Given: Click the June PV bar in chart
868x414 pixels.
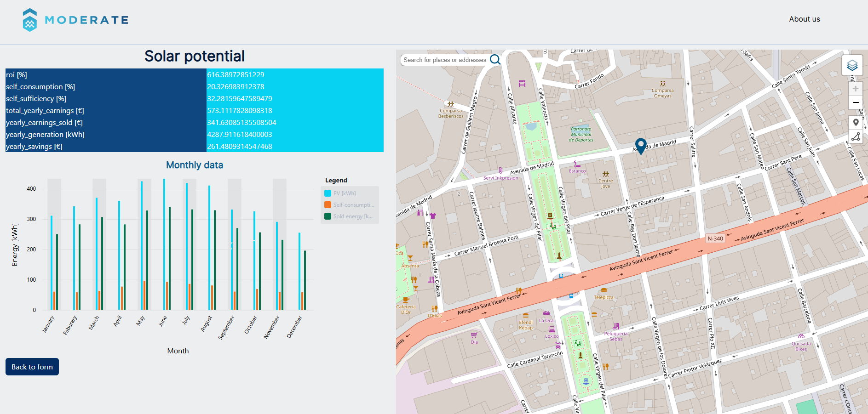Looking at the screenshot, I should [164, 244].
